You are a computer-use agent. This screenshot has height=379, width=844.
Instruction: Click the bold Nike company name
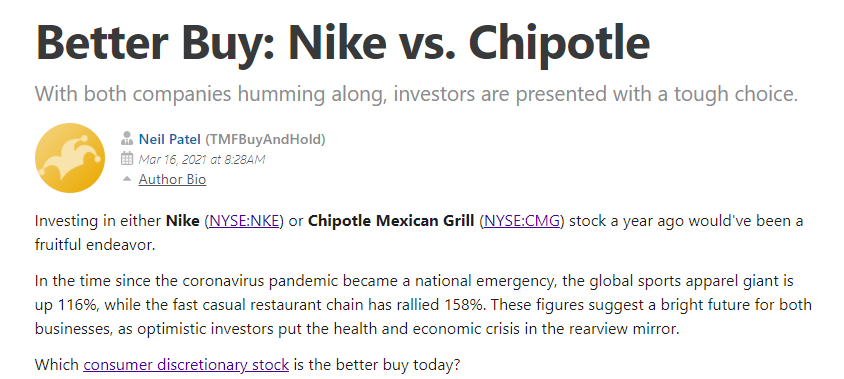(183, 221)
